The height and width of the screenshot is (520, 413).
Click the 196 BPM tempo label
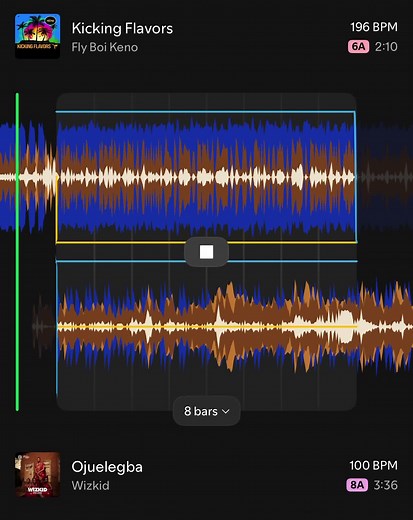point(374,27)
